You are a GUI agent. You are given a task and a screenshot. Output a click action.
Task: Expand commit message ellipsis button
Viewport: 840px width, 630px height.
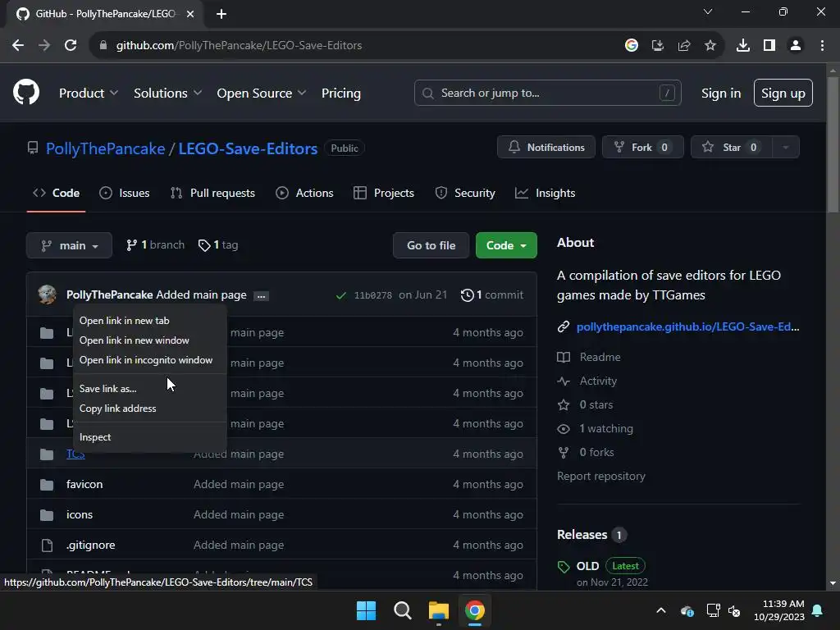click(261, 295)
